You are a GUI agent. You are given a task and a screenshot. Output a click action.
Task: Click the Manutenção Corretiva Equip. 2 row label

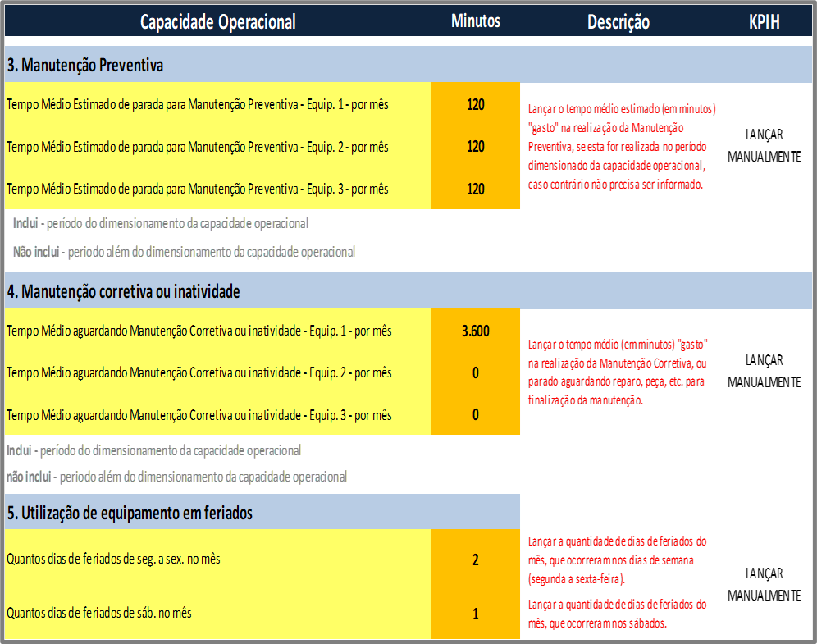199,372
